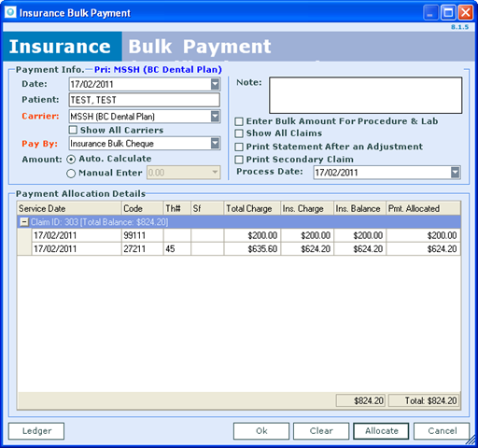This screenshot has width=478, height=448.
Task: Close the Insurance Bulk Payment window
Action: [x=466, y=13]
